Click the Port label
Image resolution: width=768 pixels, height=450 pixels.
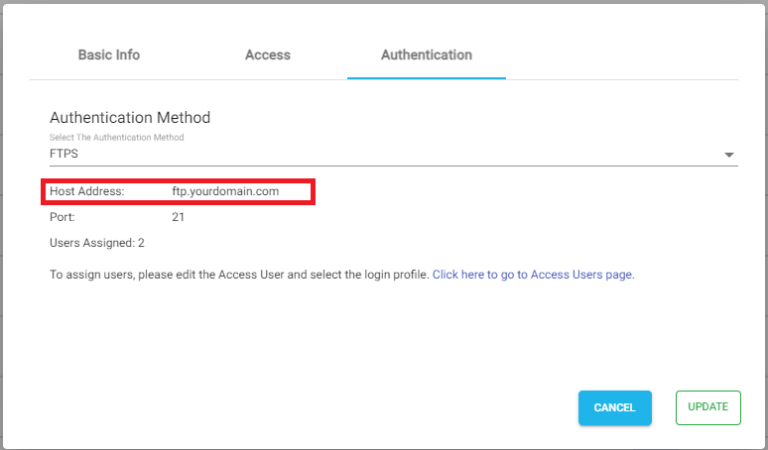point(62,217)
